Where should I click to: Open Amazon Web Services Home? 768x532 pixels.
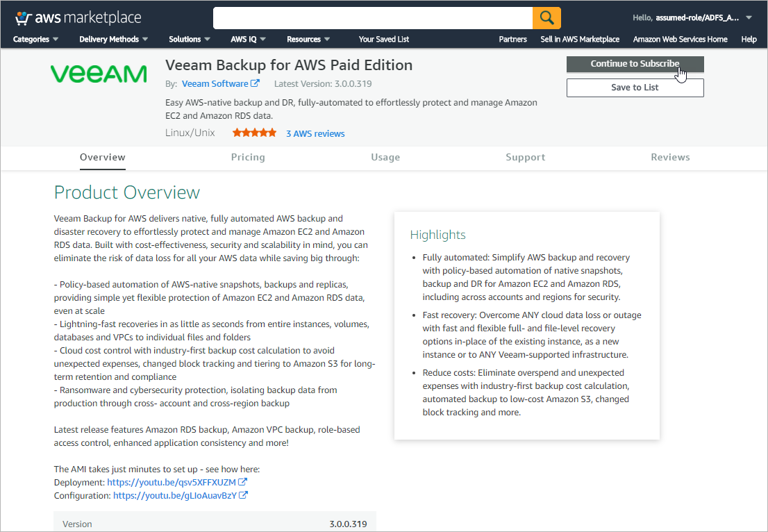coord(680,39)
